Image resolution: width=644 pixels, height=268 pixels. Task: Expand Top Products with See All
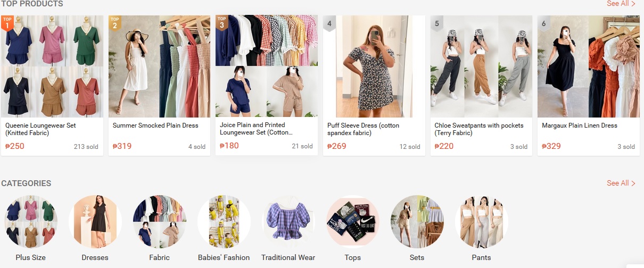(621, 4)
